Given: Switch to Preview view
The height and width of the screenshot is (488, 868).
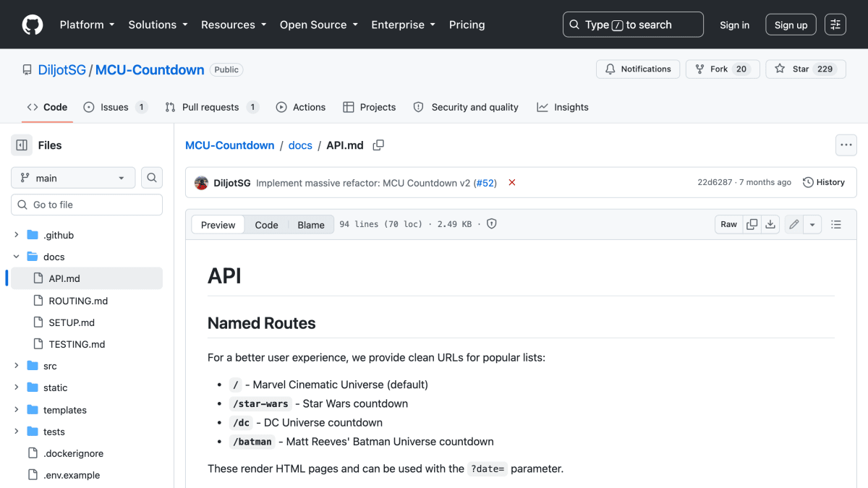Looking at the screenshot, I should click(218, 225).
